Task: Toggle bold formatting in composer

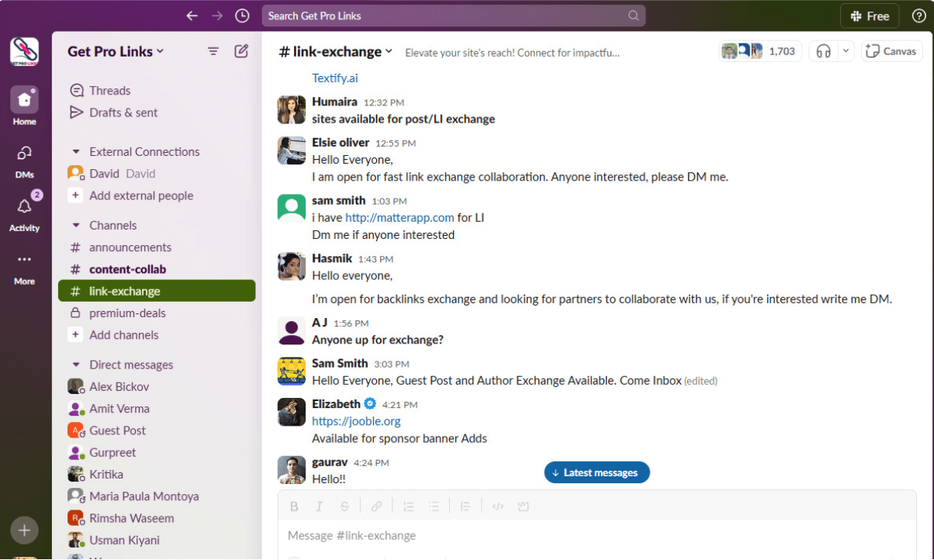Action: tap(294, 506)
